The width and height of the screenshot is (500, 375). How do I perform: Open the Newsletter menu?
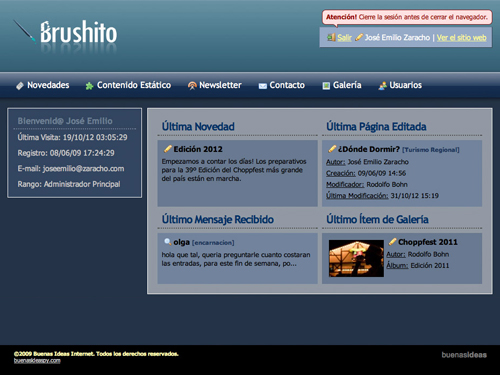[220, 85]
